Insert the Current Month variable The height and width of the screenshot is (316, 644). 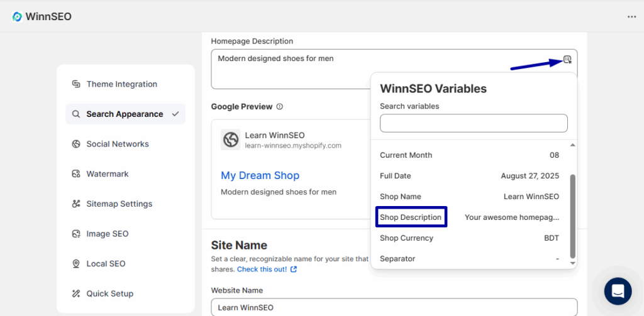[x=469, y=155]
